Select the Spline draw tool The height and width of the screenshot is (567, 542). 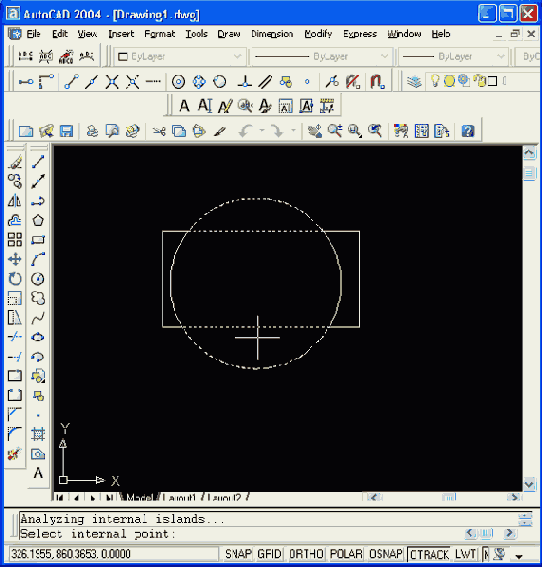pos(38,318)
